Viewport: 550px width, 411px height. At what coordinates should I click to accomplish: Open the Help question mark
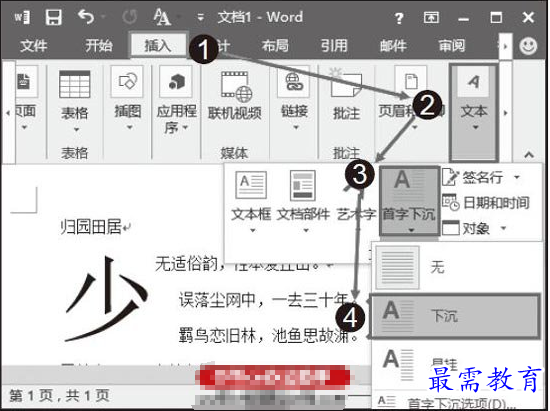pyautogui.click(x=399, y=17)
